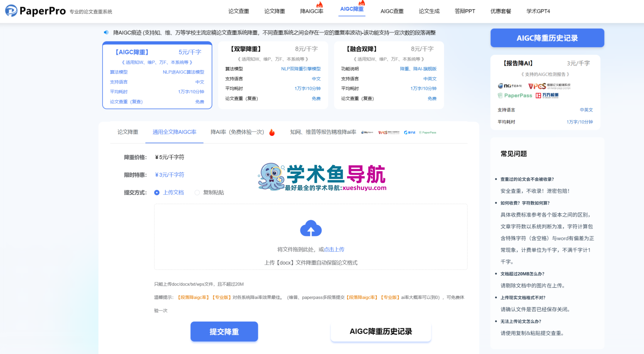Image resolution: width=644 pixels, height=354 pixels.
Task: Click FAQ question 文档超过20MB怎么办?
Action: [x=522, y=274]
